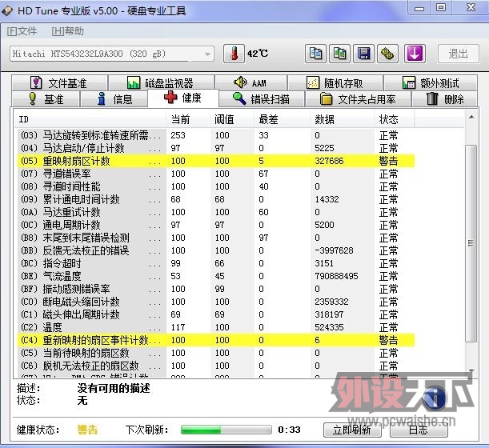The image size is (489, 448).
Task: Select the (03) 马达旋转到标准转速所需 row
Action: [214, 135]
